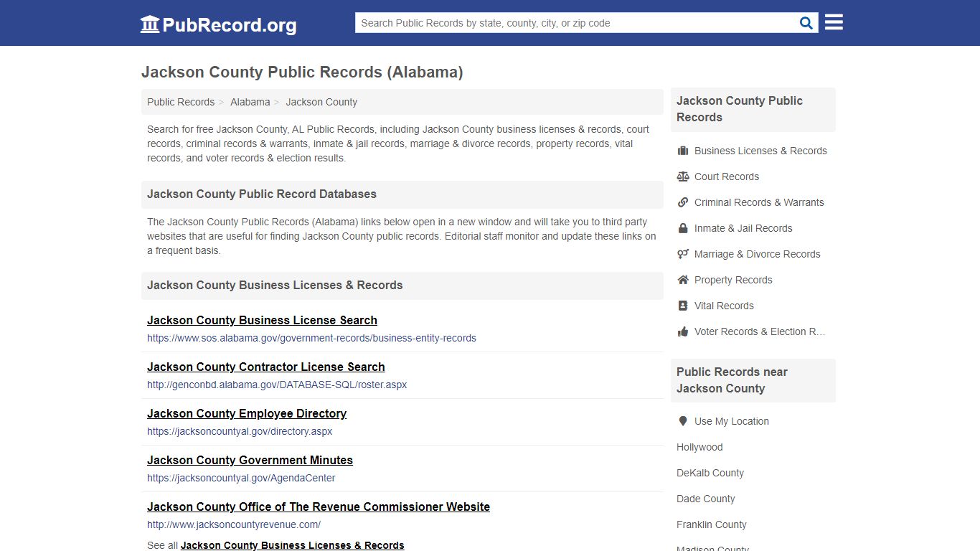Visit the jacksoncountyal.gov directory.aspx URL

(240, 431)
